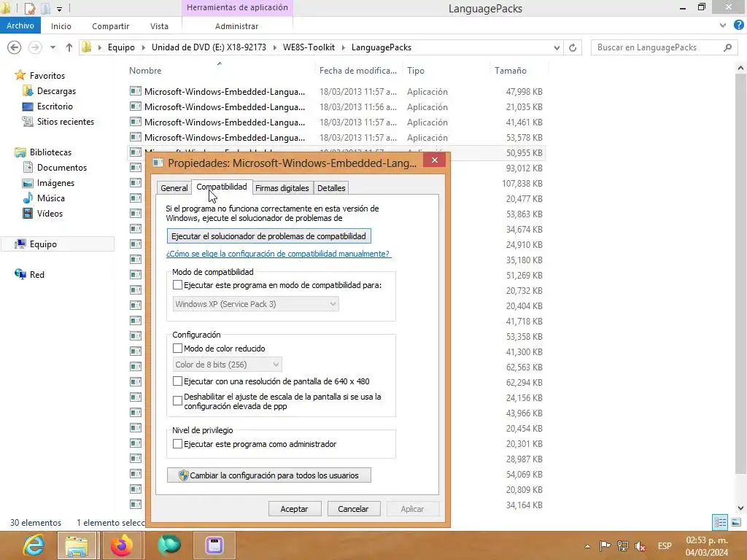
Task: Switch to the General tab
Action: tap(174, 188)
